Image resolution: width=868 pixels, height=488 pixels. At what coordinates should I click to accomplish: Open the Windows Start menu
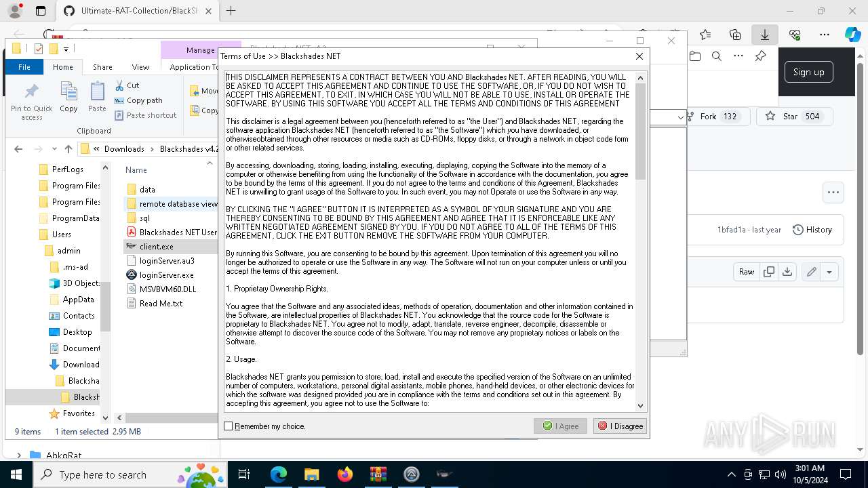pyautogui.click(x=16, y=474)
